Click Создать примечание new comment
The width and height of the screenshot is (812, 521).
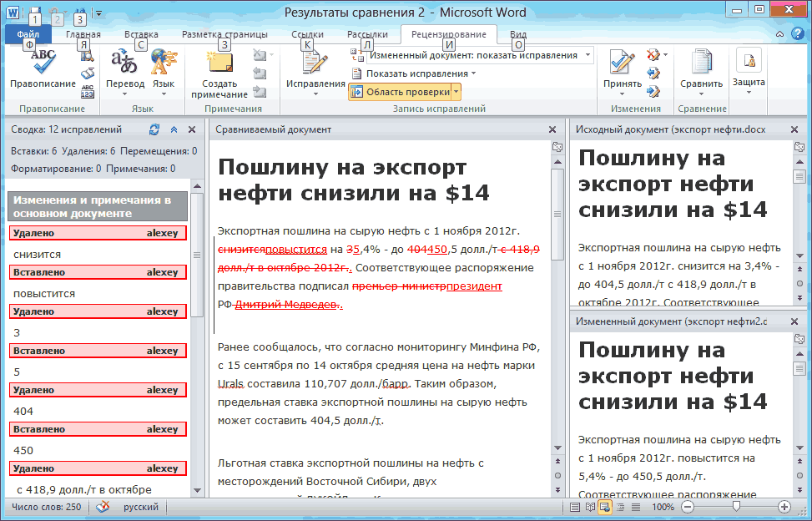(219, 74)
